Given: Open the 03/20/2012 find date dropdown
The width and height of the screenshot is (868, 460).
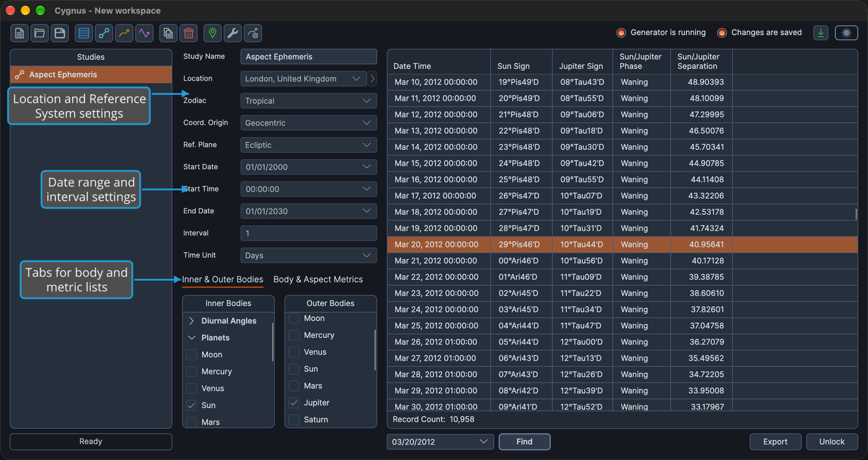Looking at the screenshot, I should 440,442.
